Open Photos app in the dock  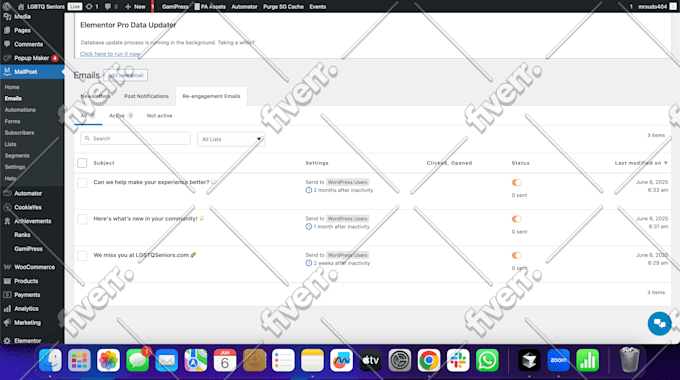click(x=108, y=360)
